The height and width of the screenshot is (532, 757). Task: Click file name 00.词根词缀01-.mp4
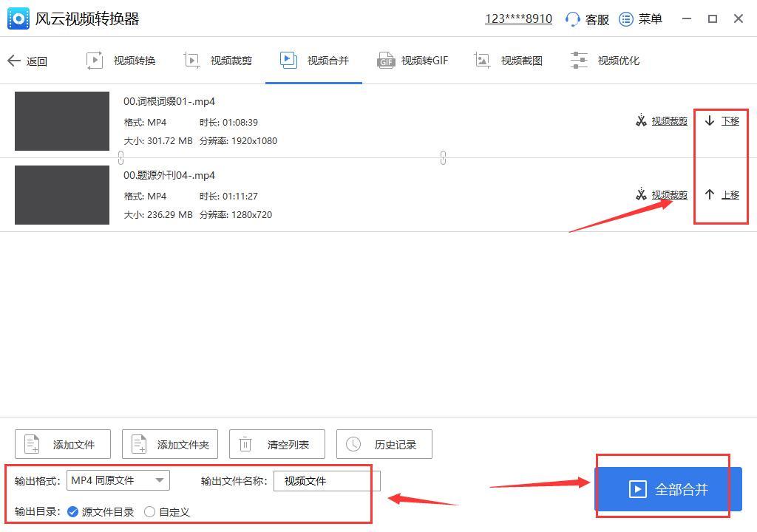(x=169, y=101)
